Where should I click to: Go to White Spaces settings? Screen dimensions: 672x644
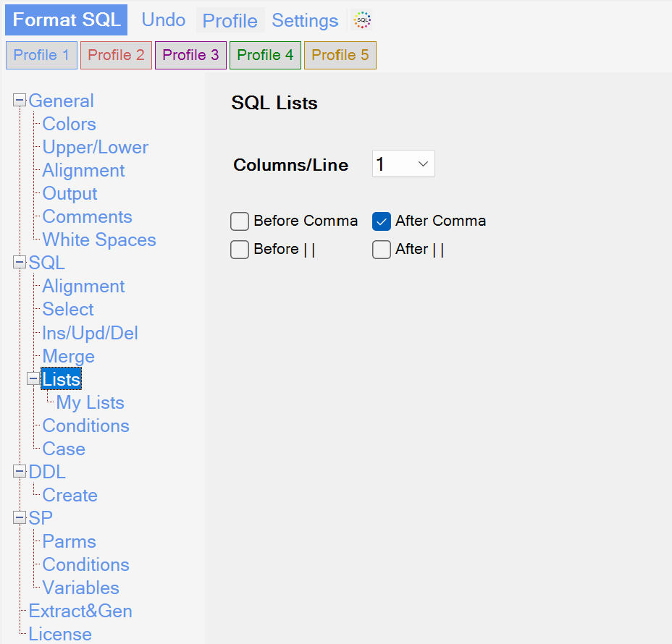point(99,240)
